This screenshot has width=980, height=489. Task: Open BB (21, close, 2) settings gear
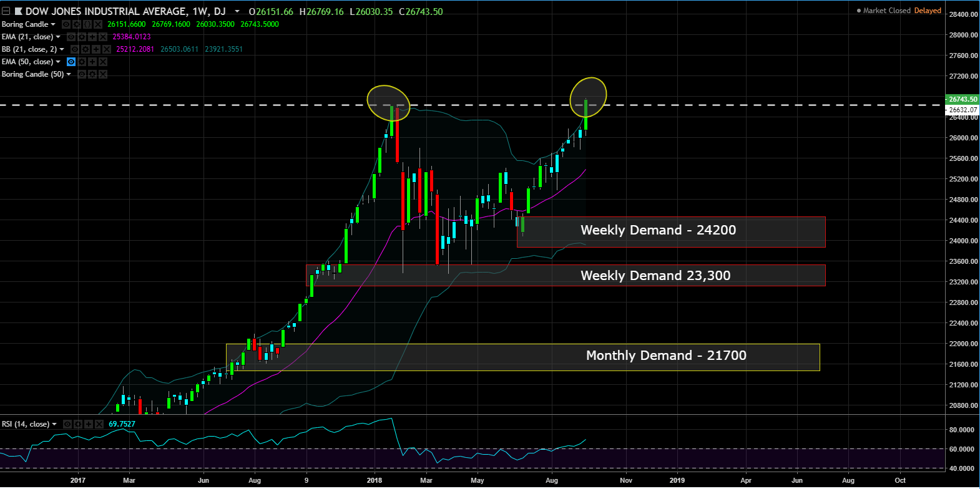tap(86, 49)
